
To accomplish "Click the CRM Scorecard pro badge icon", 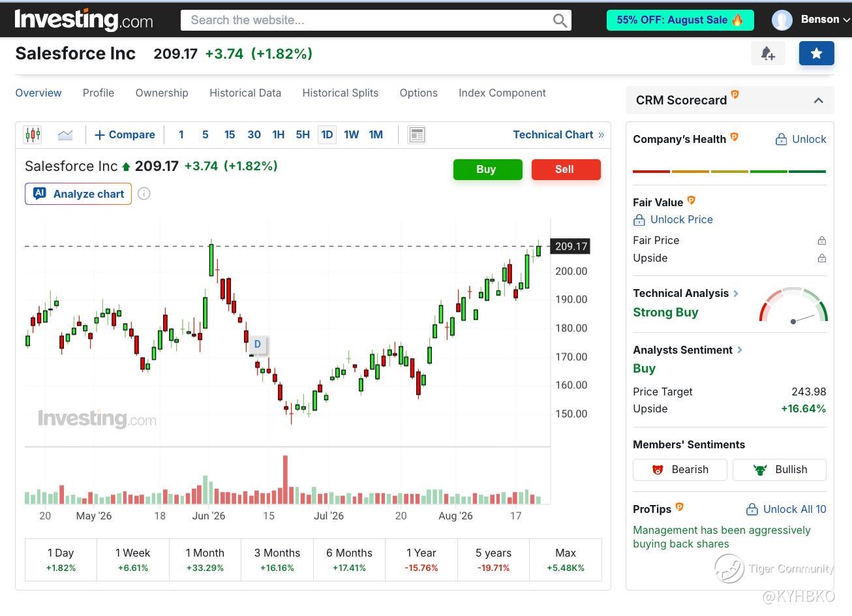I will click(735, 95).
